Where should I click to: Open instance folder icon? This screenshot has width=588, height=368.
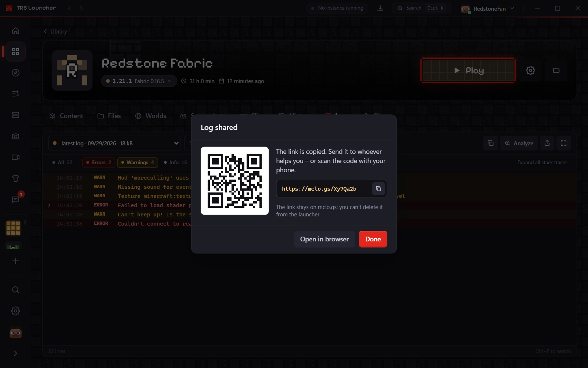pyautogui.click(x=556, y=70)
